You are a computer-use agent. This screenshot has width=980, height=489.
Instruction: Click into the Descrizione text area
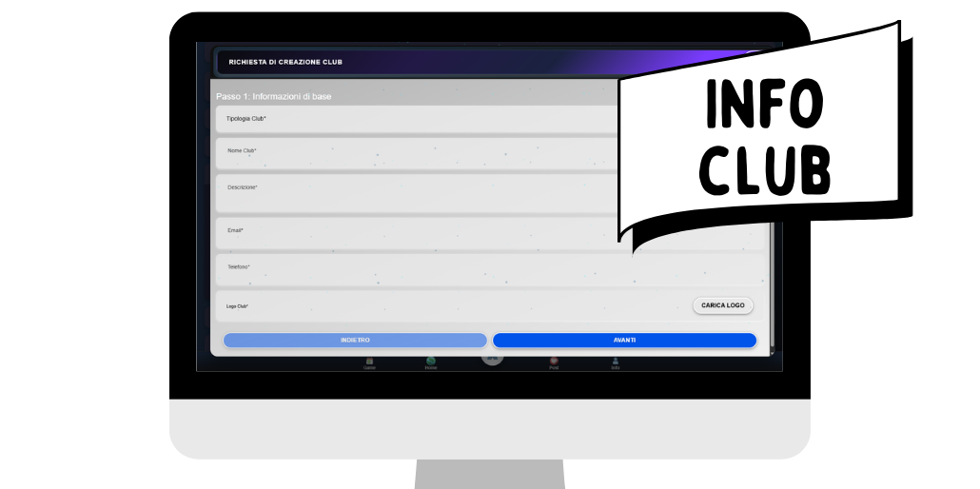[419, 193]
